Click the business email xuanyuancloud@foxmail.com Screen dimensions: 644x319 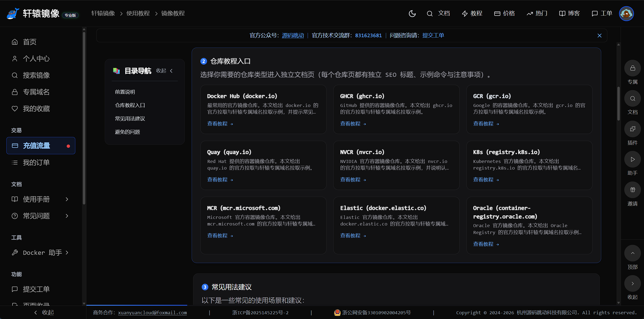[152, 313]
